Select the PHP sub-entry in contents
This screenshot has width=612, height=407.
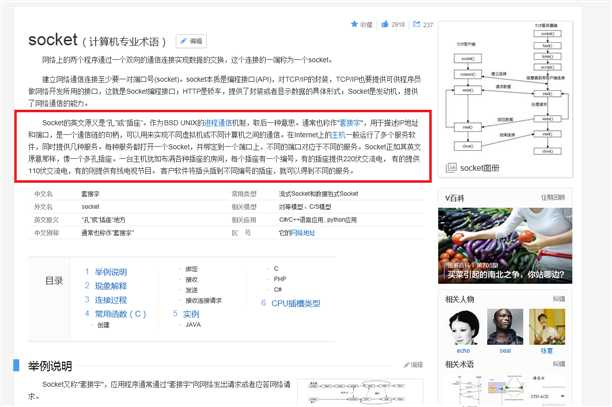(x=280, y=279)
